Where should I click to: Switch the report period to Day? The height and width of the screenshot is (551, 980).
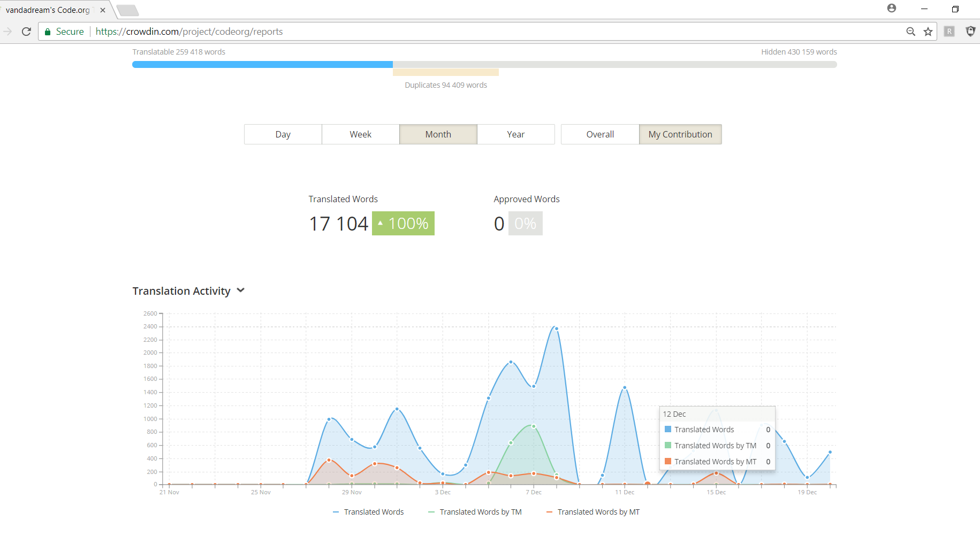(283, 134)
